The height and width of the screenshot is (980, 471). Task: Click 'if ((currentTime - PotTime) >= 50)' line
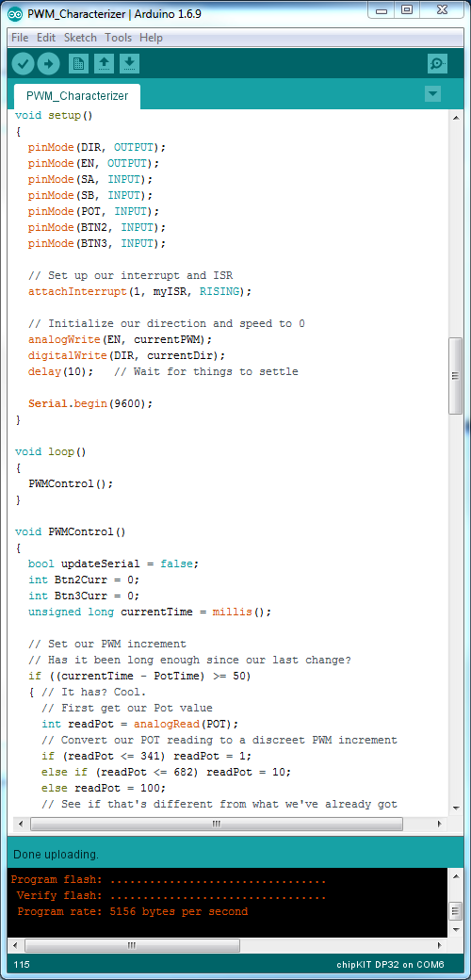tap(140, 677)
